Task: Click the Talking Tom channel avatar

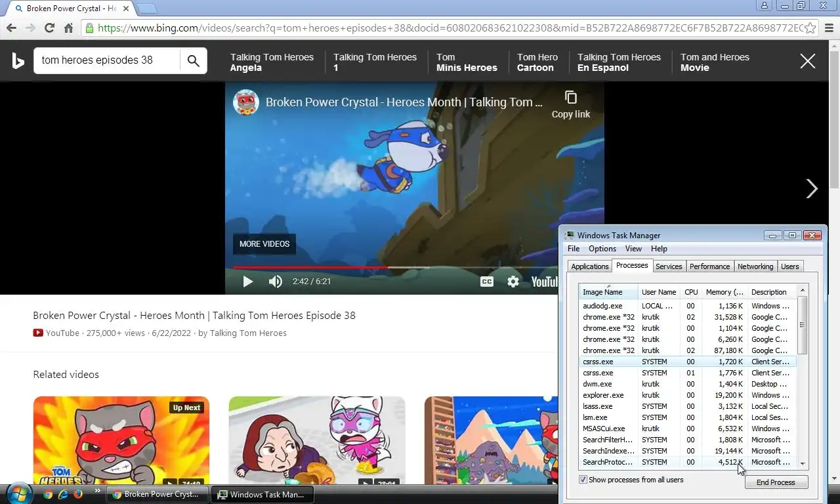Action: [x=246, y=102]
